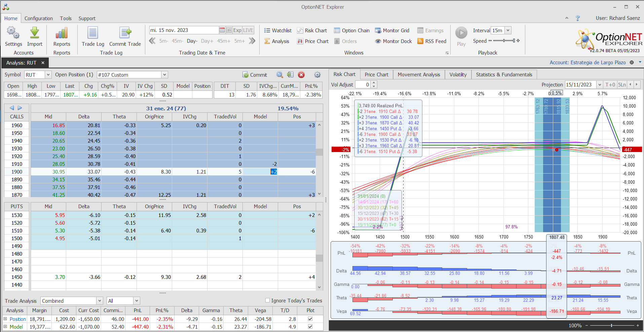
Task: Expand the Position row in Trade Analysis
Action: click(5, 319)
